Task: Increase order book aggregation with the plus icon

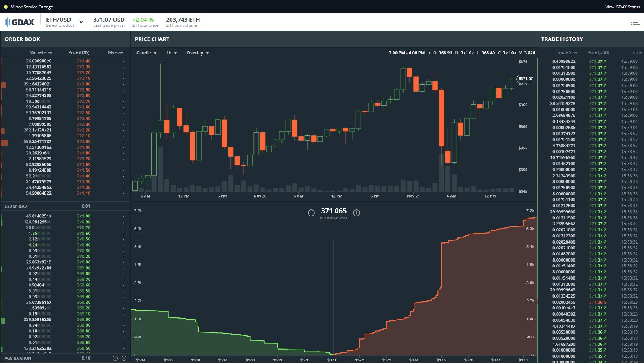Action: tap(124, 358)
